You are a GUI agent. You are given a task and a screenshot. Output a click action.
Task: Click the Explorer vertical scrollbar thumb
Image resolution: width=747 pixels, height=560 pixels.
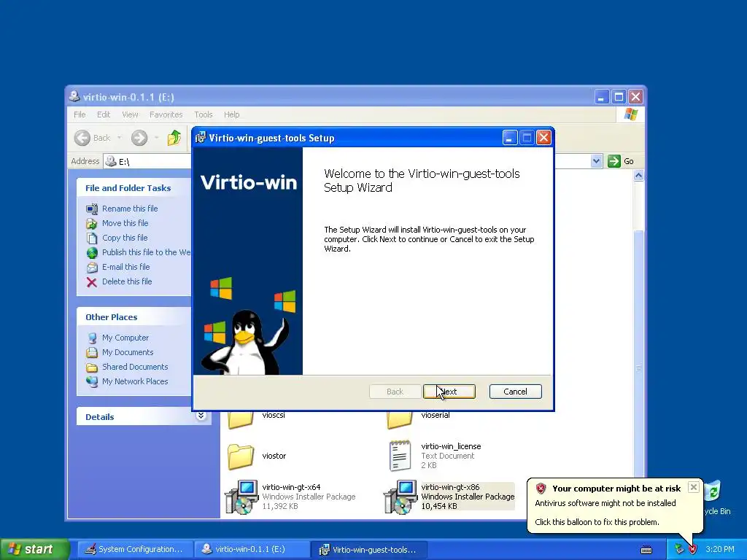(638, 369)
